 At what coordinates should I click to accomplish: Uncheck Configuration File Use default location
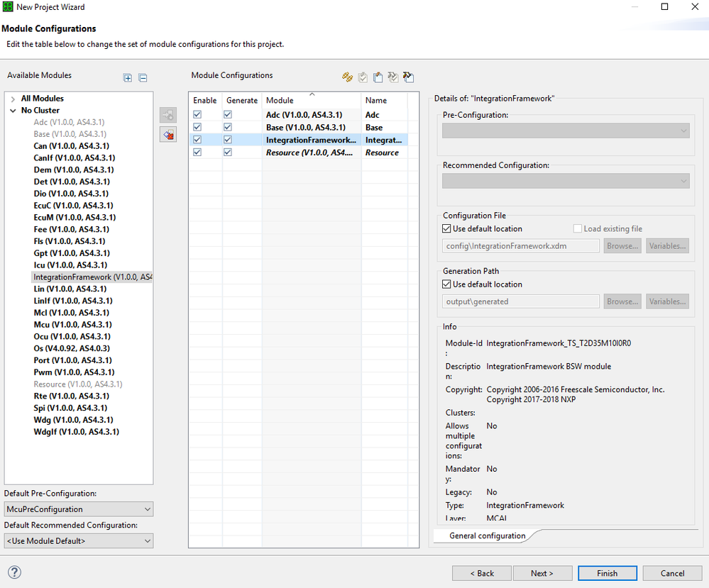pyautogui.click(x=446, y=228)
